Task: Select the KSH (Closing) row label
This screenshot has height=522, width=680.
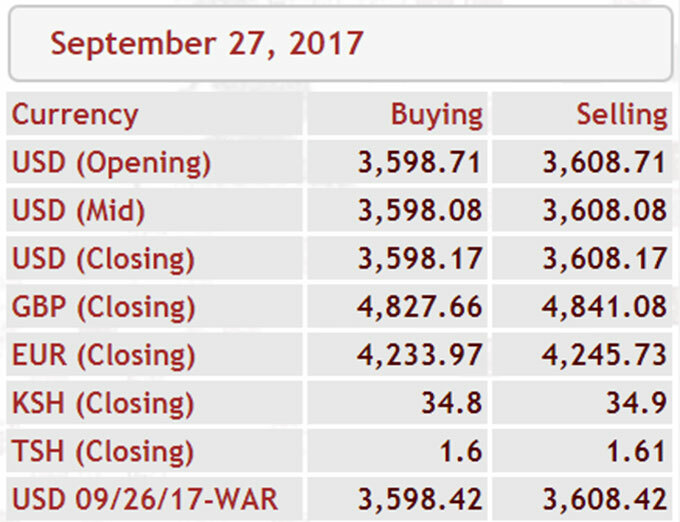Action: click(x=103, y=404)
